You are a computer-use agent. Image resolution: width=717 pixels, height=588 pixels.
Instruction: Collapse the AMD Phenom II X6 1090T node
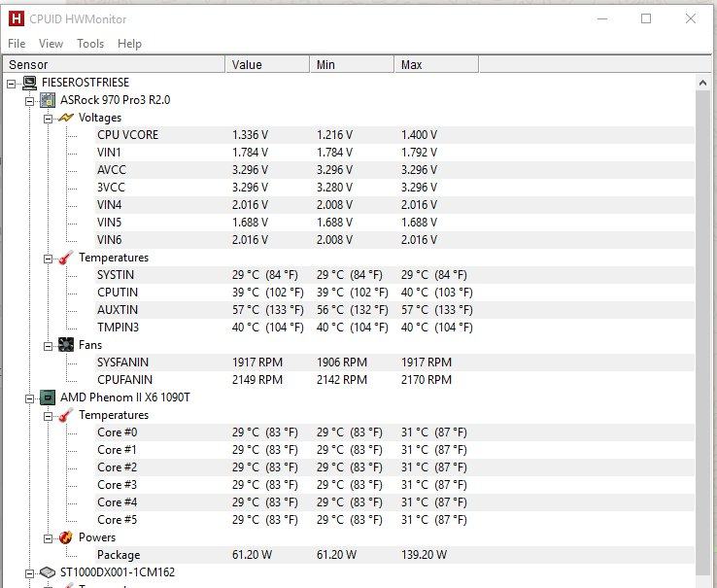tap(30, 399)
